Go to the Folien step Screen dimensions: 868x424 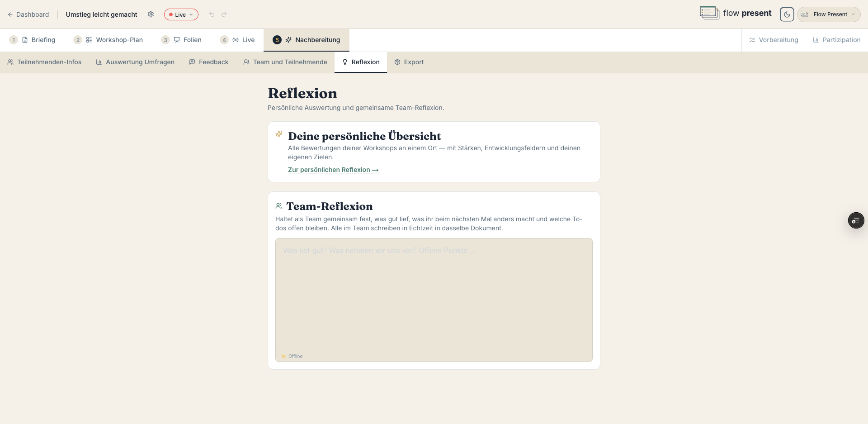(181, 40)
